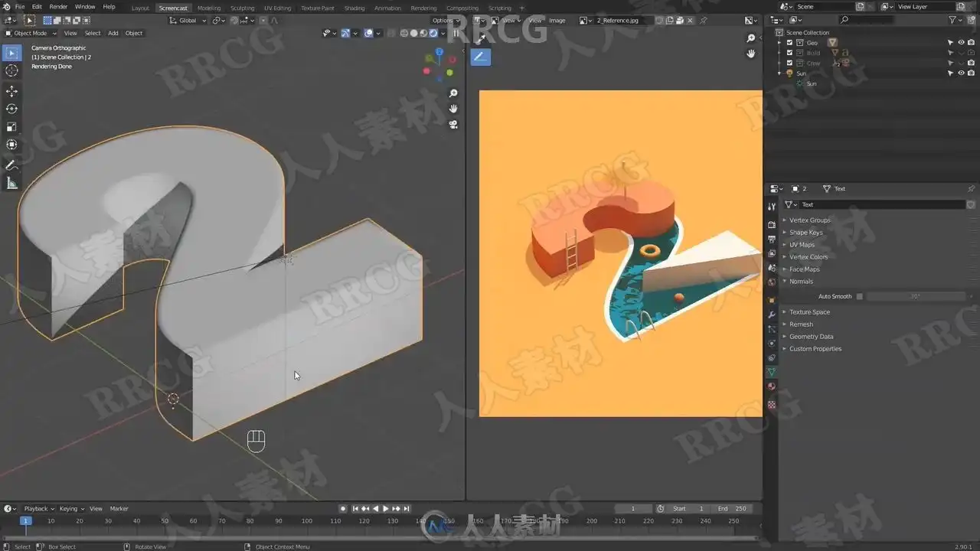Viewport: 980px width, 551px height.
Task: Select the Transform tool in the toolbar
Action: coord(11,144)
